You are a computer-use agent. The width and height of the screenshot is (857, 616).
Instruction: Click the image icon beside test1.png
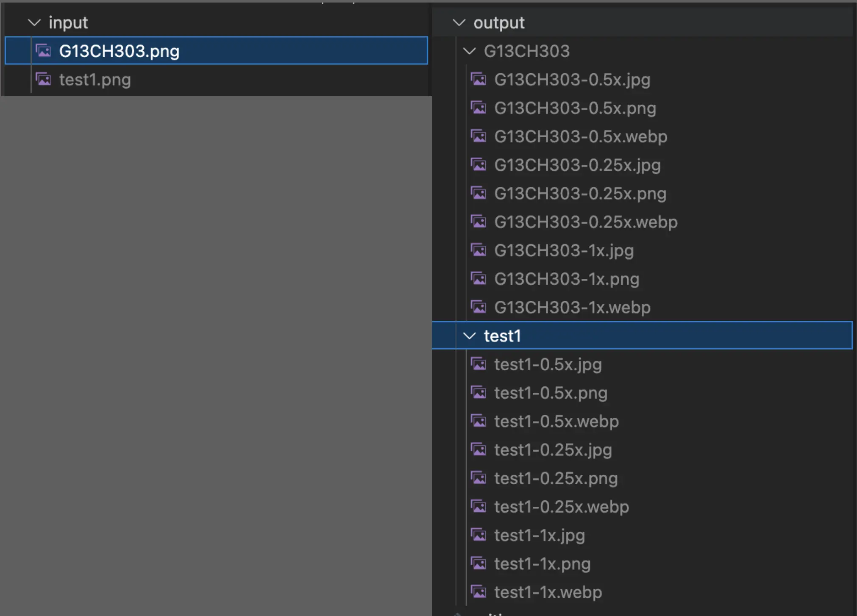(43, 79)
